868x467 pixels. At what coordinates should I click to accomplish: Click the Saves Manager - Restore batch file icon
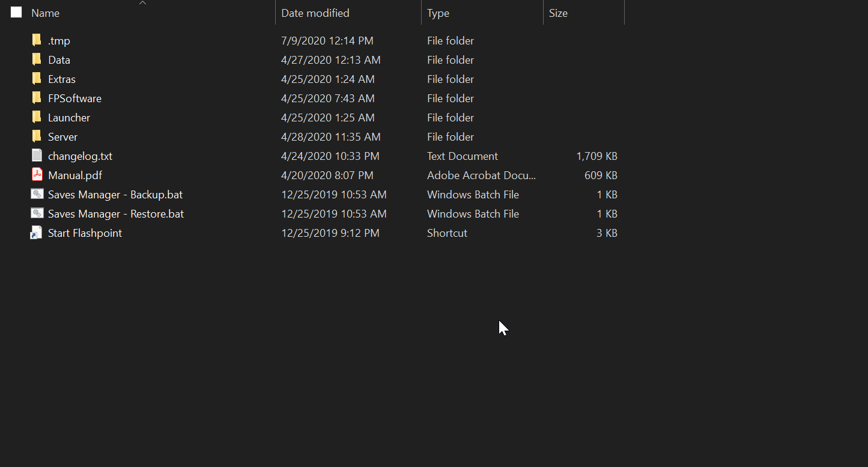36,213
